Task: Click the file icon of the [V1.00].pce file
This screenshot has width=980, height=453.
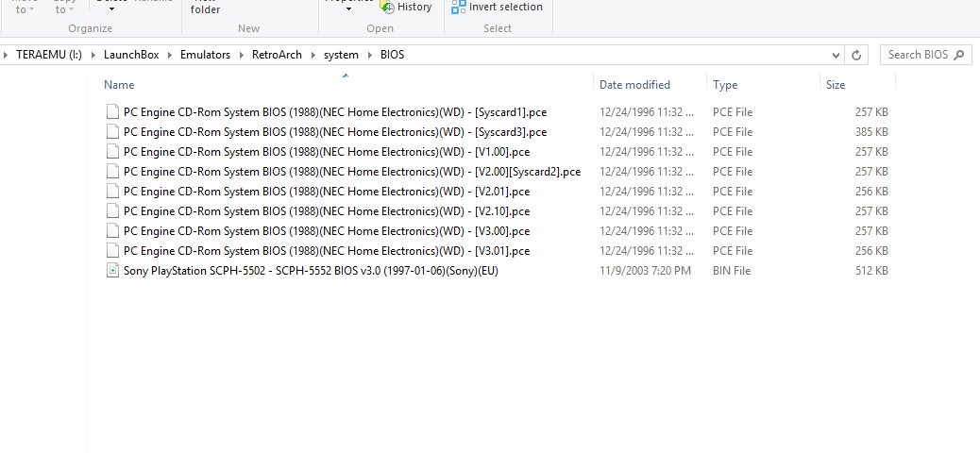Action: point(112,152)
